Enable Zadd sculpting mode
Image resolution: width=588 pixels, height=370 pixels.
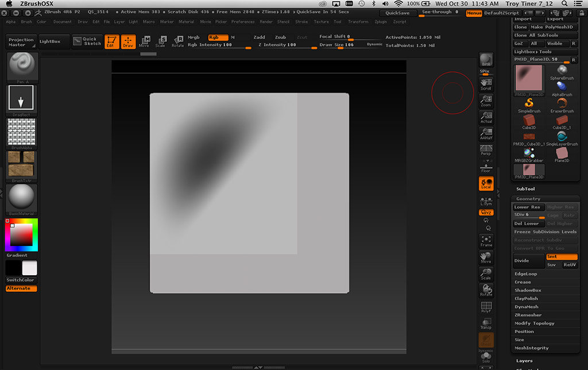point(260,37)
